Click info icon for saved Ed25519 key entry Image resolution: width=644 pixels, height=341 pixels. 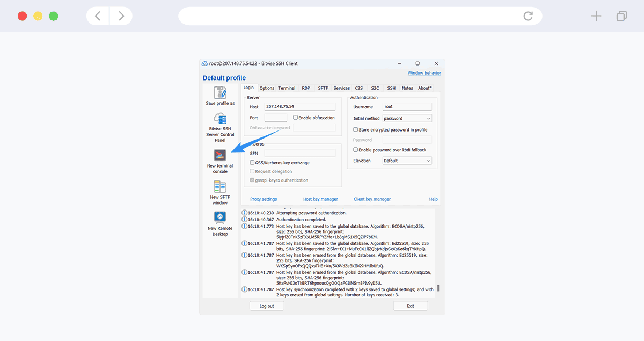coord(245,243)
